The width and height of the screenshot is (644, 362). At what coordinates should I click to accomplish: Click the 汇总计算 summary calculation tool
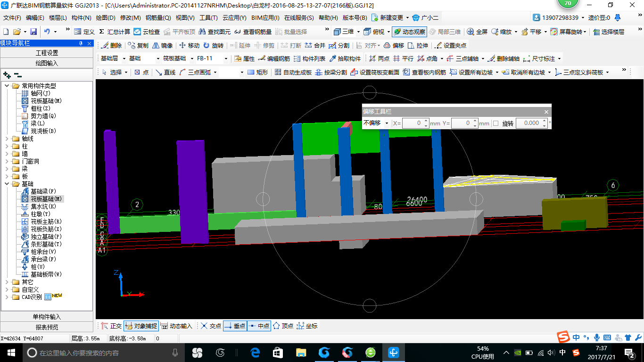pyautogui.click(x=115, y=32)
